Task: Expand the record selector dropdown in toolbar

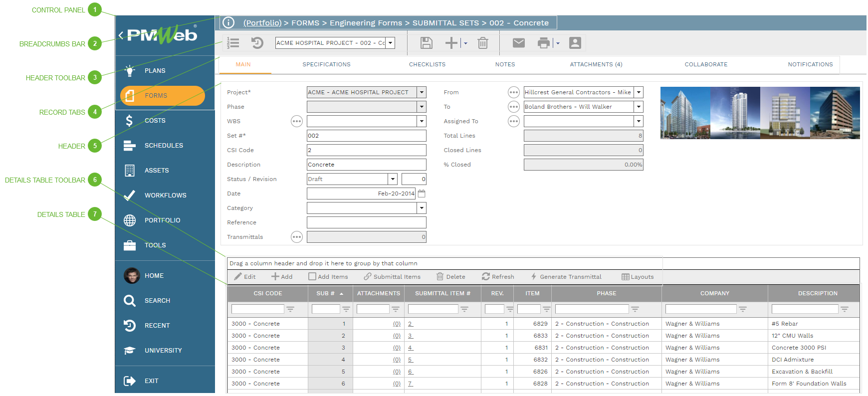Action: (x=391, y=43)
